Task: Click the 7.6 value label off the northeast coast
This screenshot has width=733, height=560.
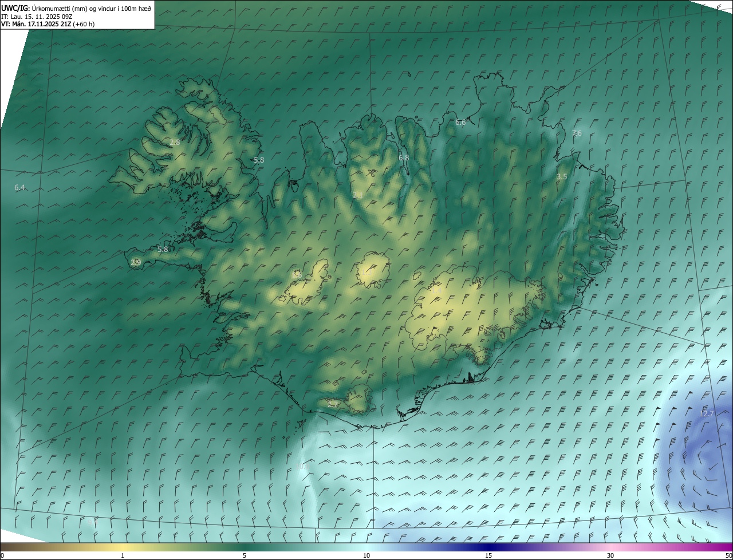Action: coord(577,133)
